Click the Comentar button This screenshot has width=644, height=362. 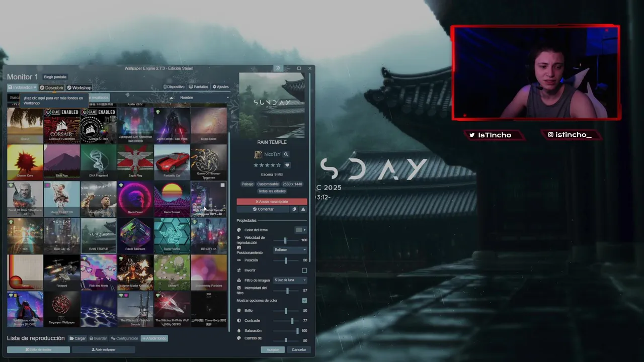pyautogui.click(x=263, y=209)
